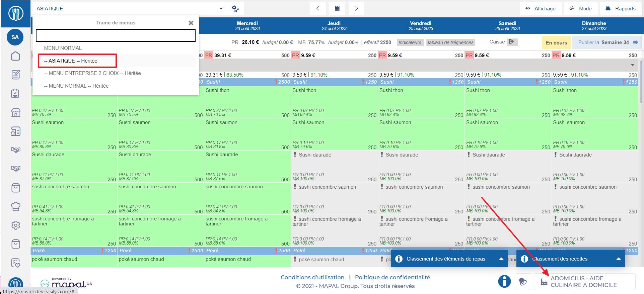Open ADOMICILIS - AIDE CULINAIRE A DOMICILE selector
644x294 pixels.
point(584,282)
